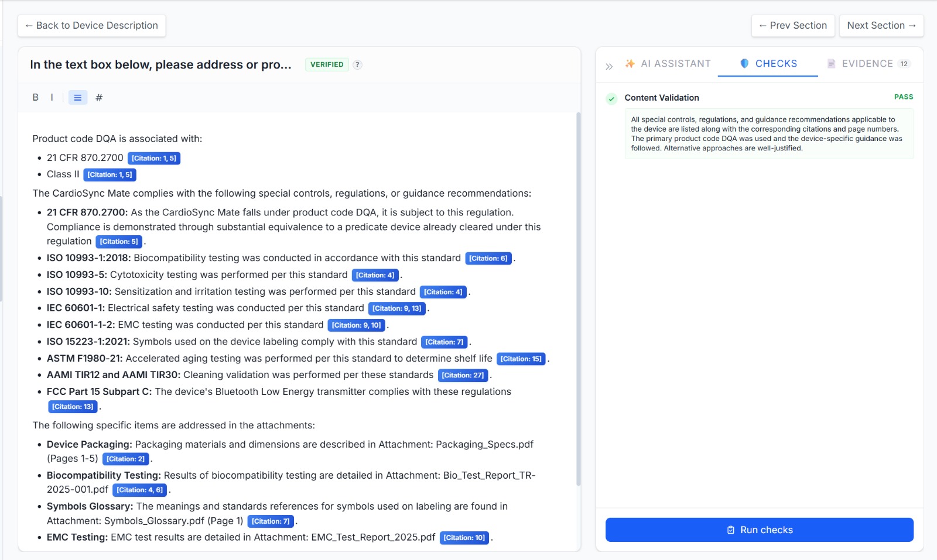Navigate to the Next Section
The height and width of the screenshot is (560, 937).
tap(881, 25)
